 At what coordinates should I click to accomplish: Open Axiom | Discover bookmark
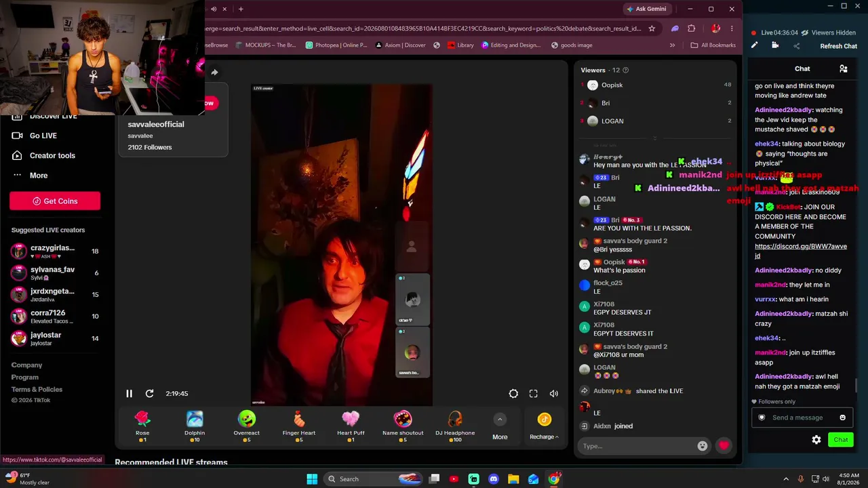[401, 45]
